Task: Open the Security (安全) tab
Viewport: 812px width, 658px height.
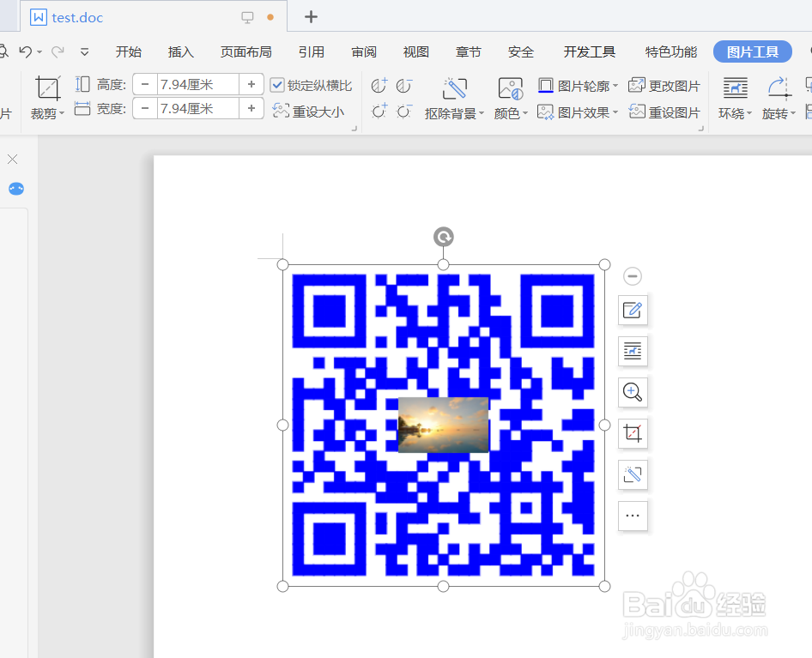Action: point(520,51)
